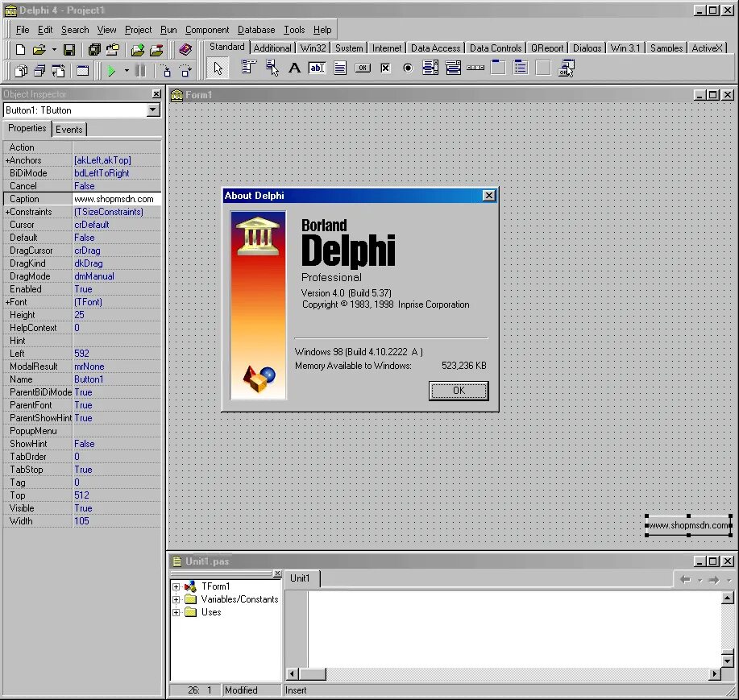Click the Pause program icon

click(140, 71)
